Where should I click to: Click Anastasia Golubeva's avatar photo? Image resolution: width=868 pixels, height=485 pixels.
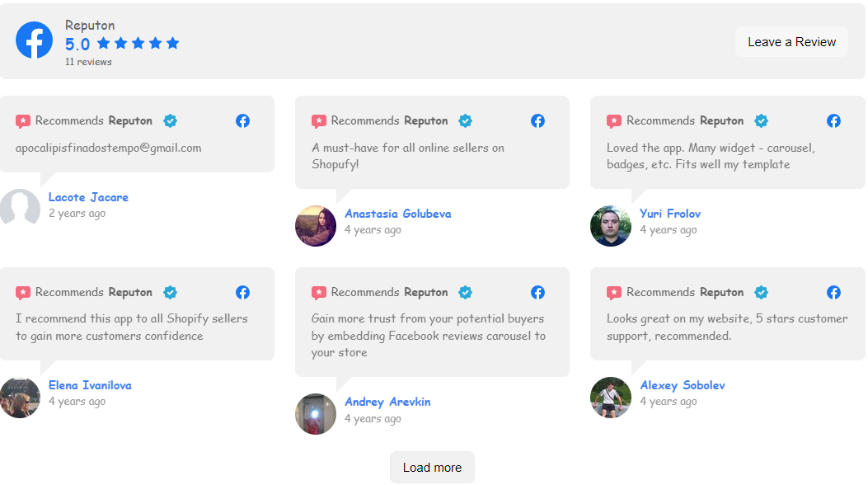316,226
